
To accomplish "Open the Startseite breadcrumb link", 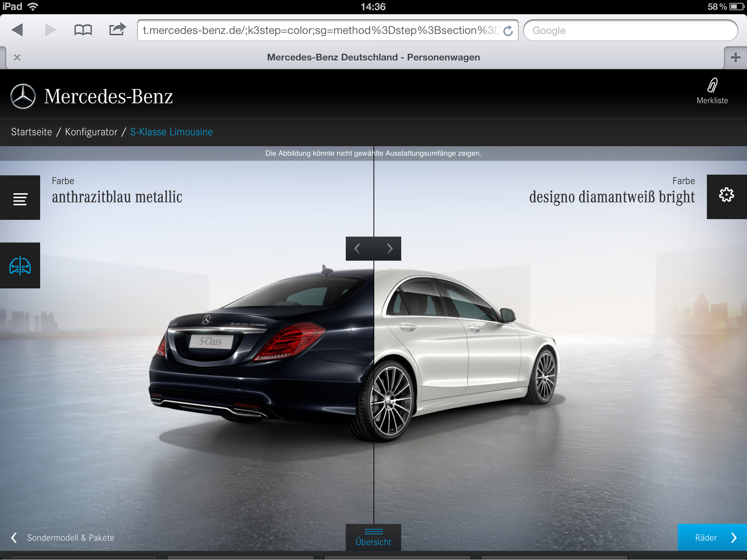I will [31, 132].
